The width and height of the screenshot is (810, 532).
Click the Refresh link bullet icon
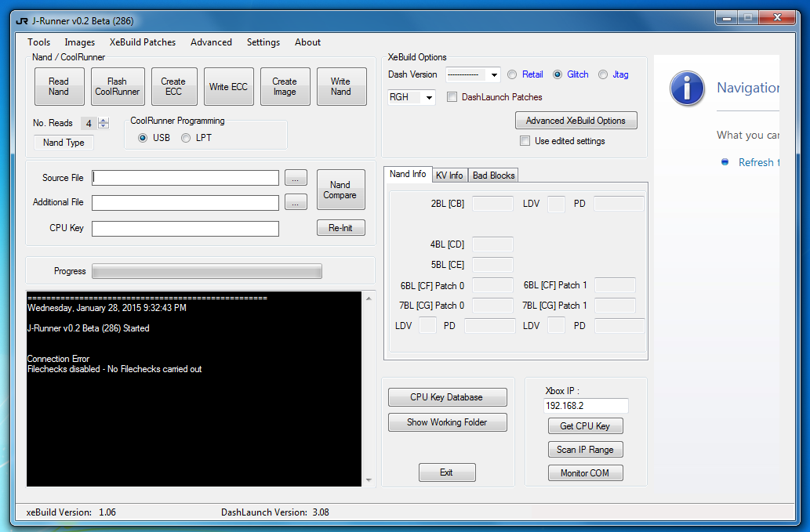tap(725, 162)
